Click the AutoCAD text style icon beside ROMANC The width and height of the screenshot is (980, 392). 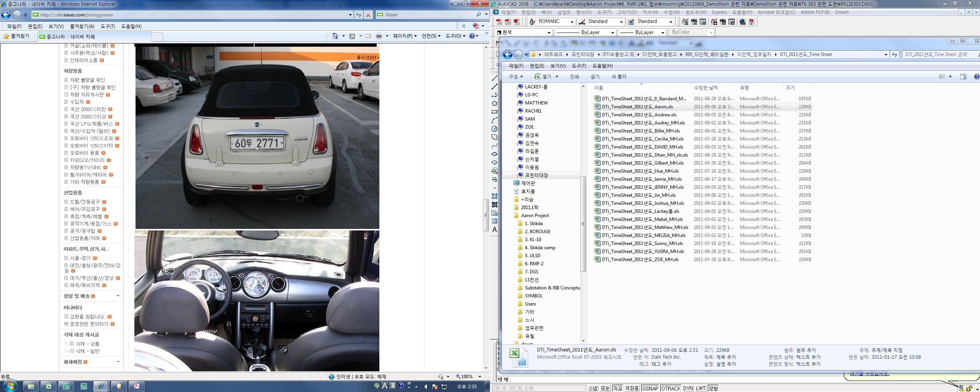click(x=532, y=22)
